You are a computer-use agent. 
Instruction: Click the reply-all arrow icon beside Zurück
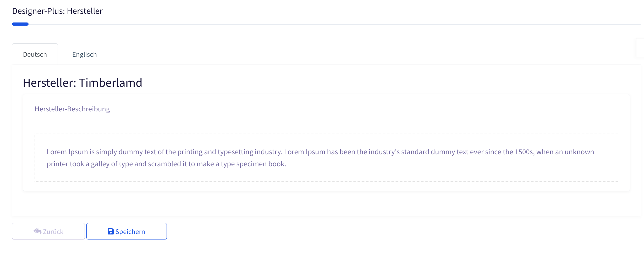pos(37,231)
